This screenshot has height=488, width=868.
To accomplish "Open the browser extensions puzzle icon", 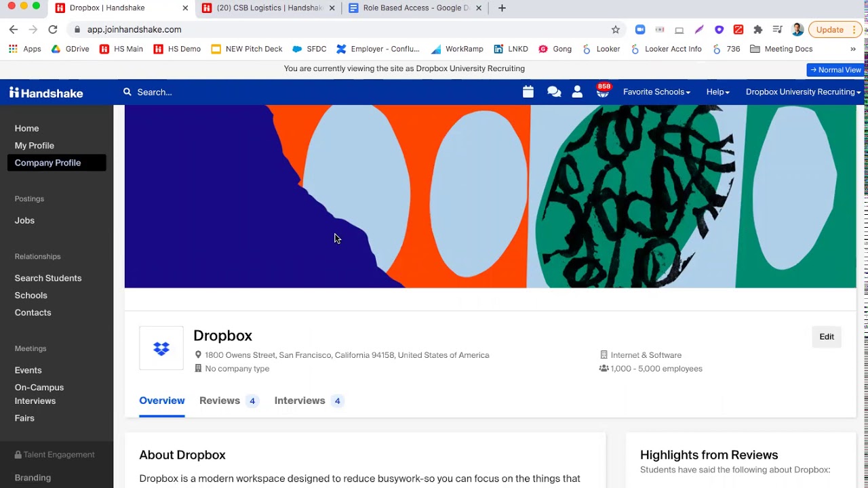I will pyautogui.click(x=758, y=30).
